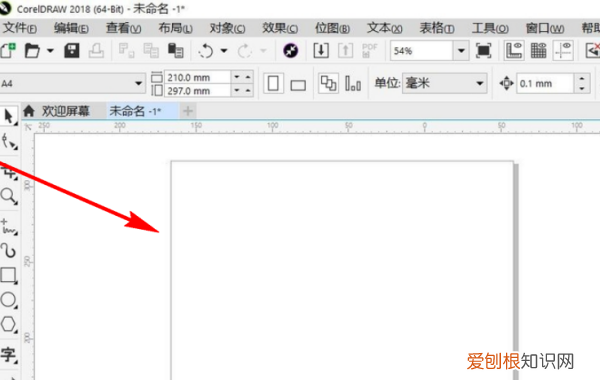Select the Rectangle tool

(9, 276)
